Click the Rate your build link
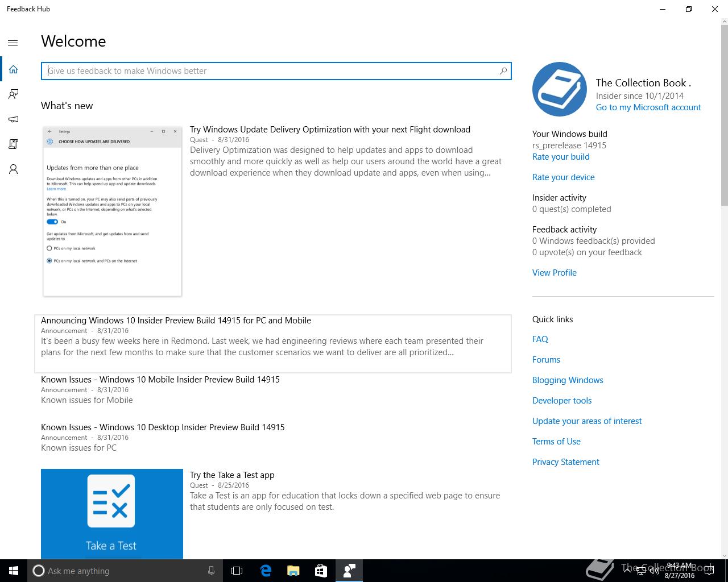728x582 pixels. click(561, 157)
